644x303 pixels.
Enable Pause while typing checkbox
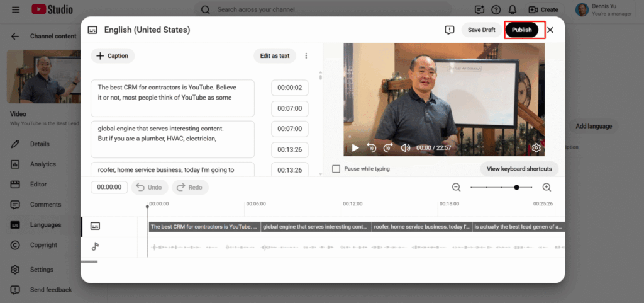click(x=336, y=169)
